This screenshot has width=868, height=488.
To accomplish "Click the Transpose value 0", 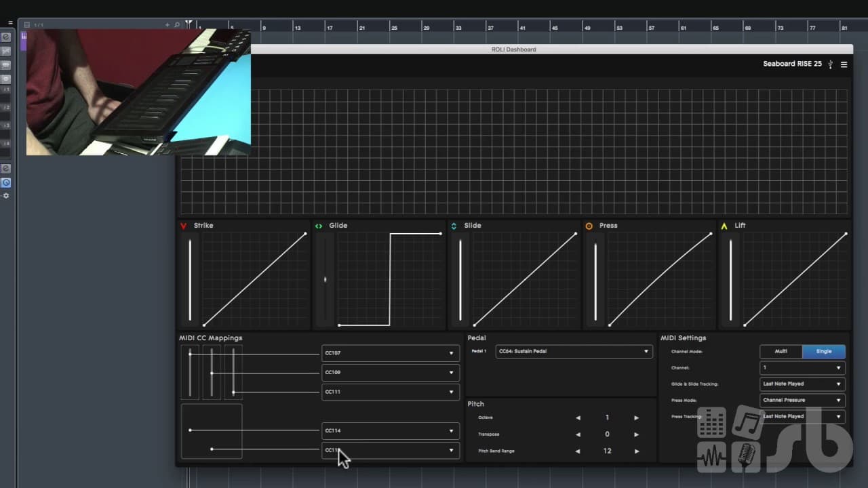I will (607, 434).
